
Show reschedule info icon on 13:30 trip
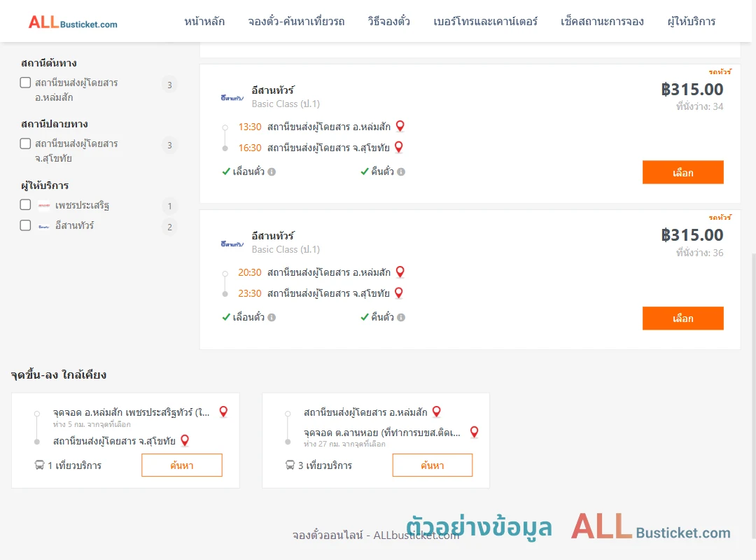pyautogui.click(x=272, y=171)
